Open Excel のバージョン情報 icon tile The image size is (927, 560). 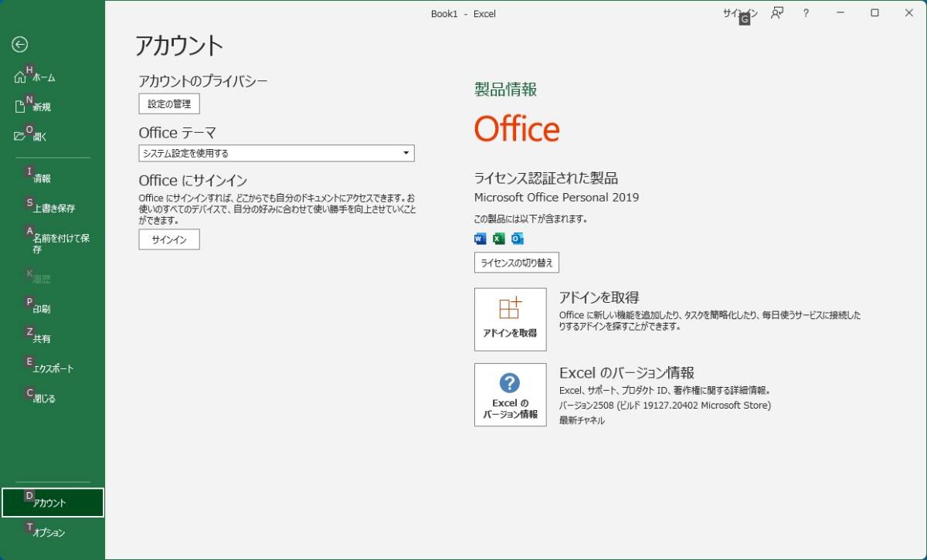pyautogui.click(x=510, y=394)
